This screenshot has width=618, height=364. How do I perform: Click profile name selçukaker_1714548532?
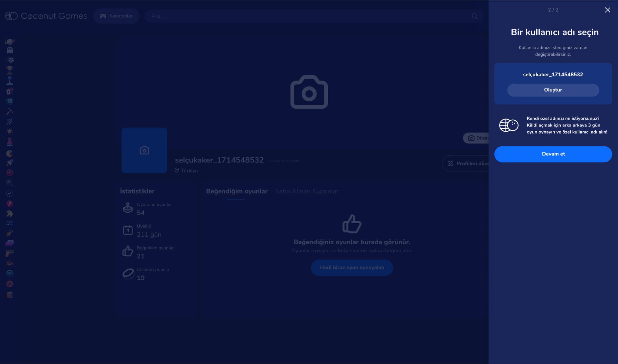[219, 160]
